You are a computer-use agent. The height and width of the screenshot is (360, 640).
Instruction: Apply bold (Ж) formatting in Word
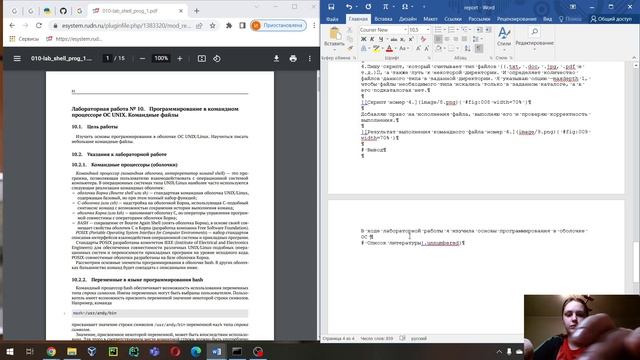pos(363,39)
